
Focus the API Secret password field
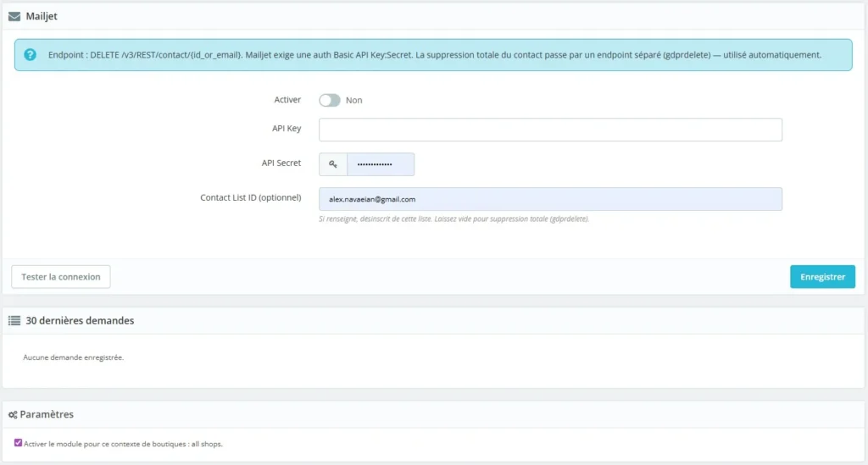tap(381, 164)
